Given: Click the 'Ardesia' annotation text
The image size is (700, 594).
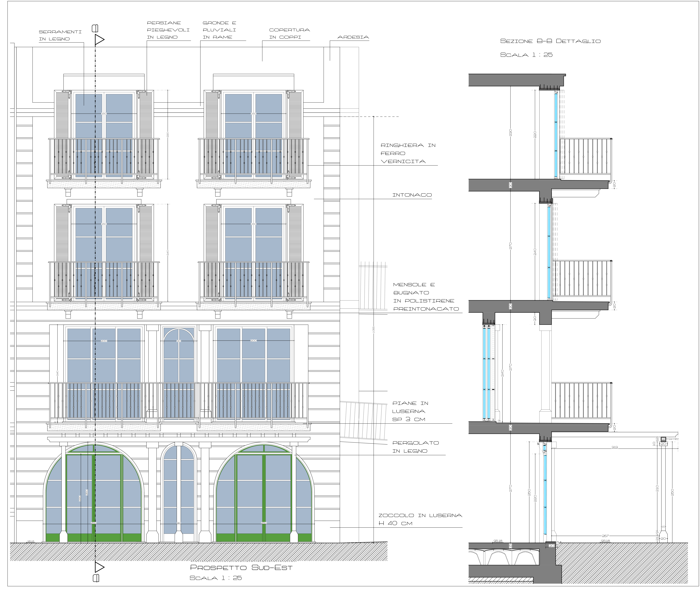Looking at the screenshot, I should 353,37.
